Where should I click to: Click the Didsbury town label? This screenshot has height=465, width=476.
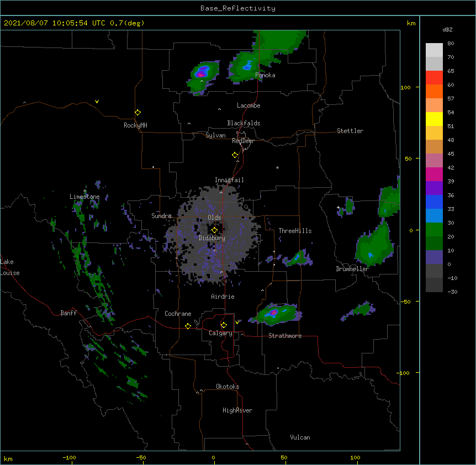[212, 238]
